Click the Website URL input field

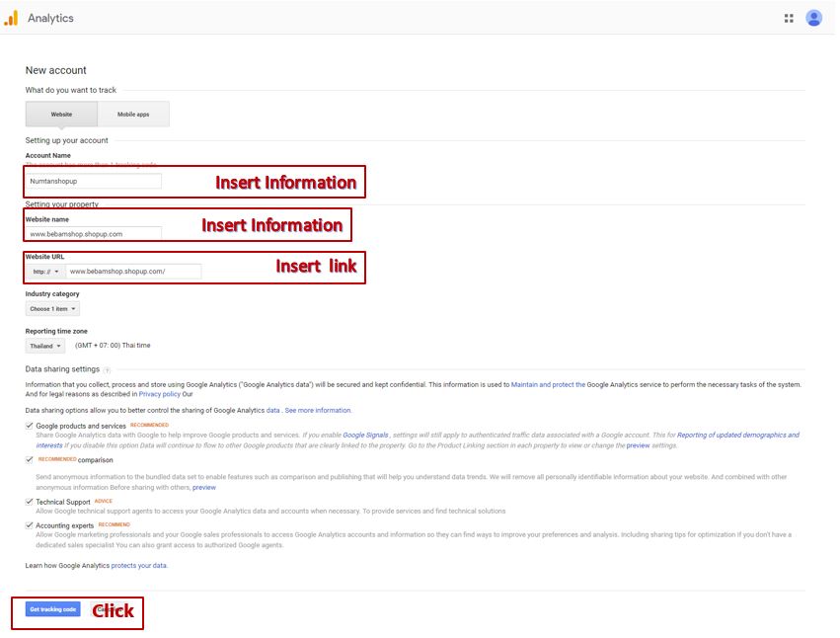pyautogui.click(x=133, y=272)
